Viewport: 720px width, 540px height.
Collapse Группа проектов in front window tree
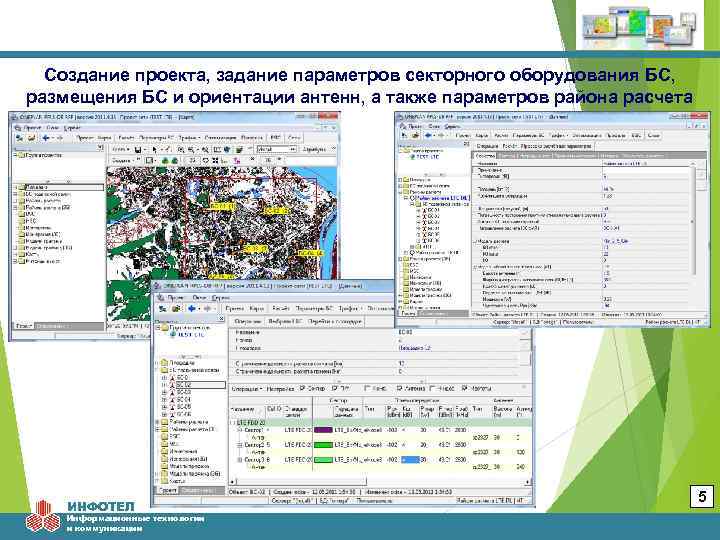[158, 327]
